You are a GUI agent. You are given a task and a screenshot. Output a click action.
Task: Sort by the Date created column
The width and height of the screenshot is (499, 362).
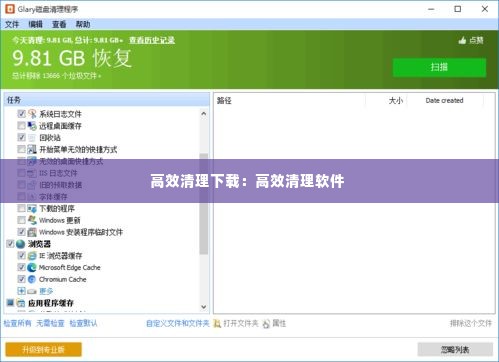445,100
